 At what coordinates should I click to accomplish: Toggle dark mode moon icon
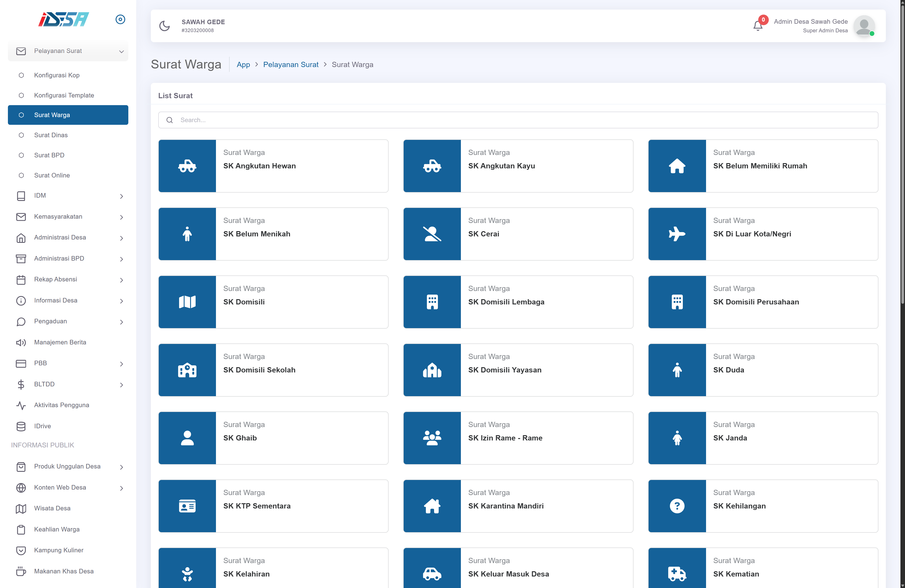164,26
